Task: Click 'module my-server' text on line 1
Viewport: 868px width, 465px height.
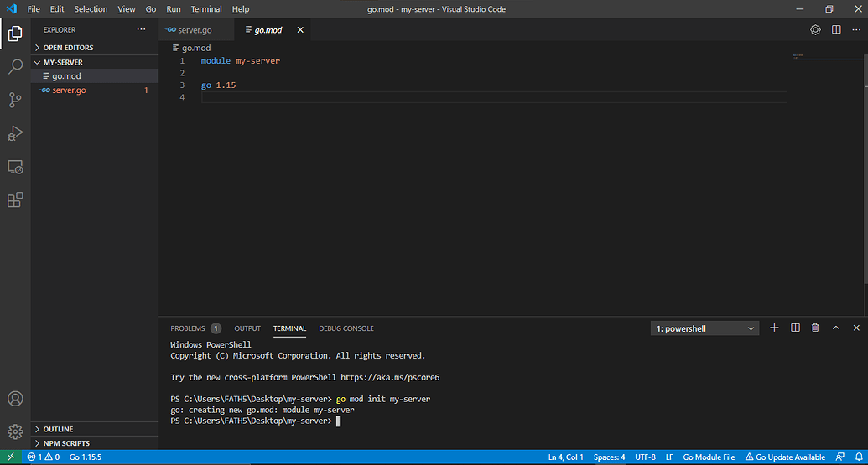Action: pyautogui.click(x=240, y=61)
